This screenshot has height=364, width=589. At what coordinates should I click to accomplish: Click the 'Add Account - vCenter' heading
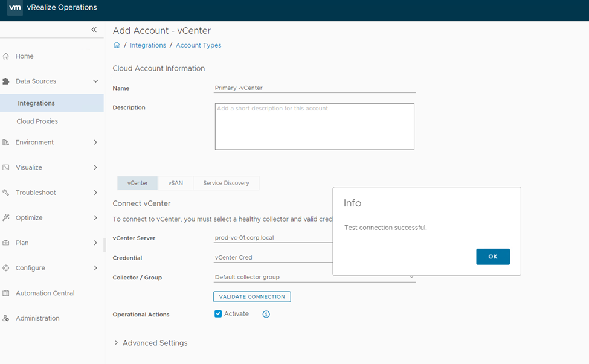click(161, 30)
